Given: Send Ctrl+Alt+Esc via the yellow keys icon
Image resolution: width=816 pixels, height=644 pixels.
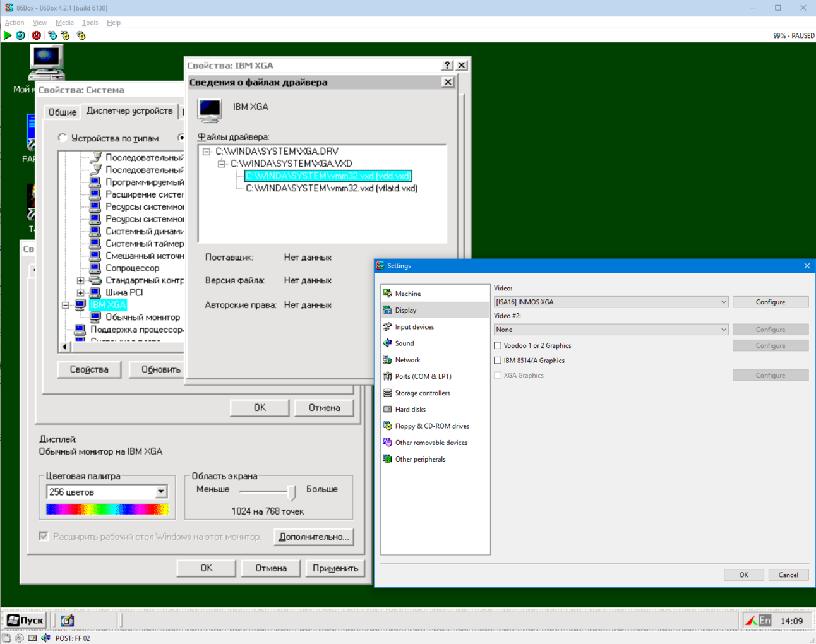Looking at the screenshot, I should pyautogui.click(x=66, y=35).
